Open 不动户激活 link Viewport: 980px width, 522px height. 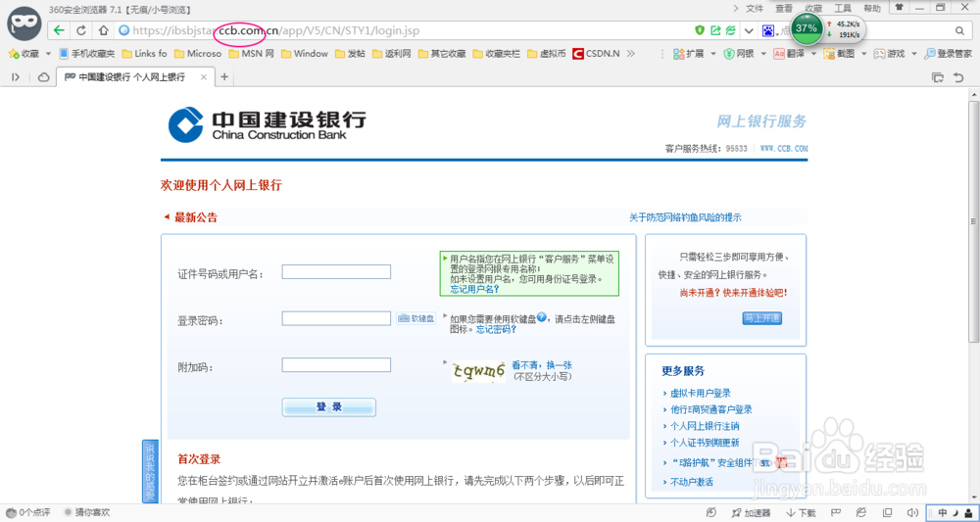pos(691,482)
